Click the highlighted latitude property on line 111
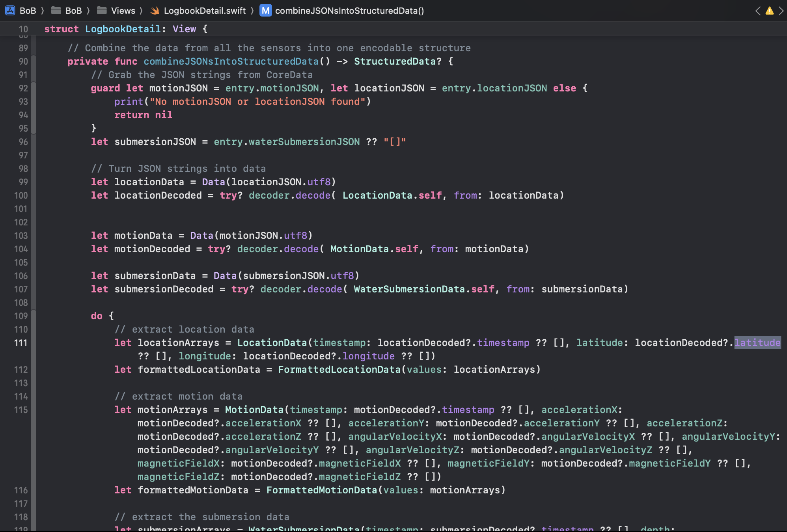The height and width of the screenshot is (532, 787). tap(757, 343)
